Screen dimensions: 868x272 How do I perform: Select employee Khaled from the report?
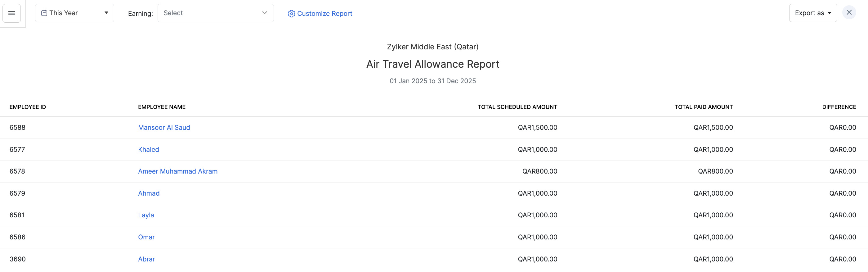148,149
